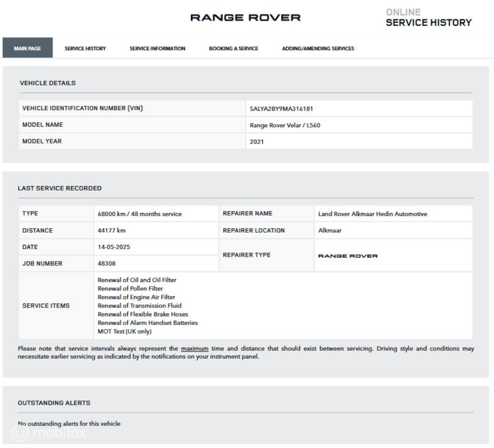Open the Service Information tab
This screenshot has height=448, width=494.
click(x=157, y=48)
